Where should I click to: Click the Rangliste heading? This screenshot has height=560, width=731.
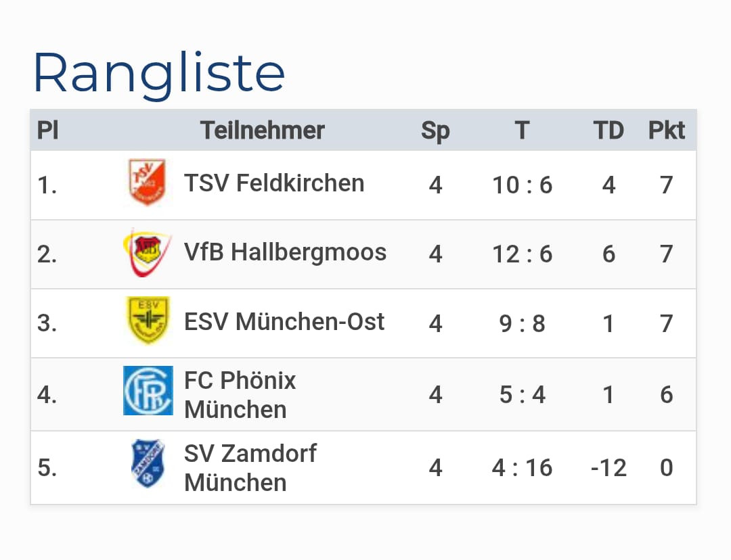pos(159,73)
